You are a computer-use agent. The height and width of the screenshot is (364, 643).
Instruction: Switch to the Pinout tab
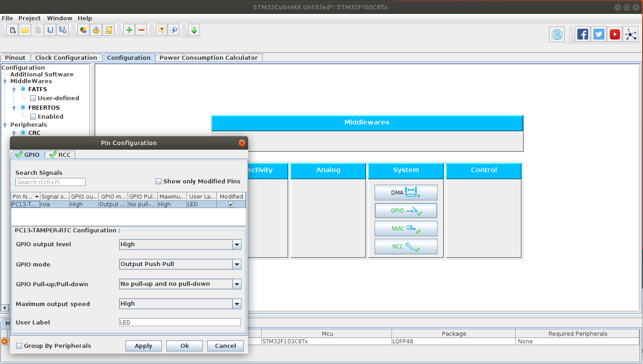coord(15,58)
